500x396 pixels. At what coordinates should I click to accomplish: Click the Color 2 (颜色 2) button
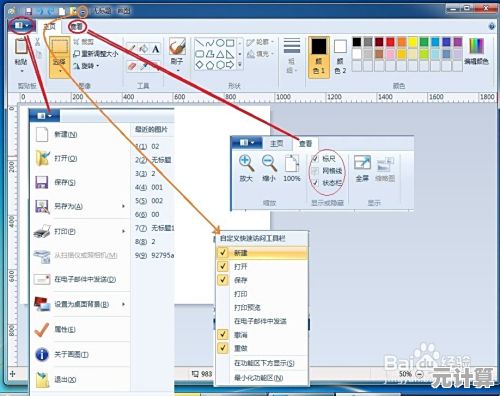point(340,57)
